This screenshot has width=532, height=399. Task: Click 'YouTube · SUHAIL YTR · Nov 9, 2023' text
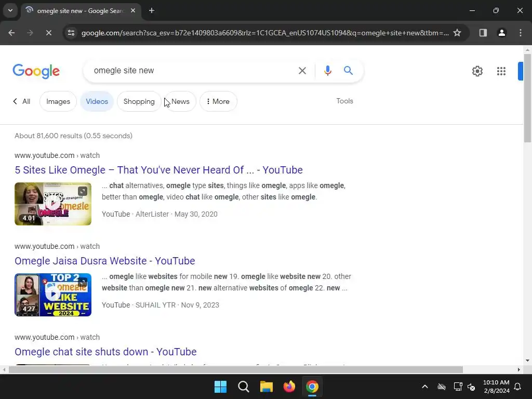161,305
